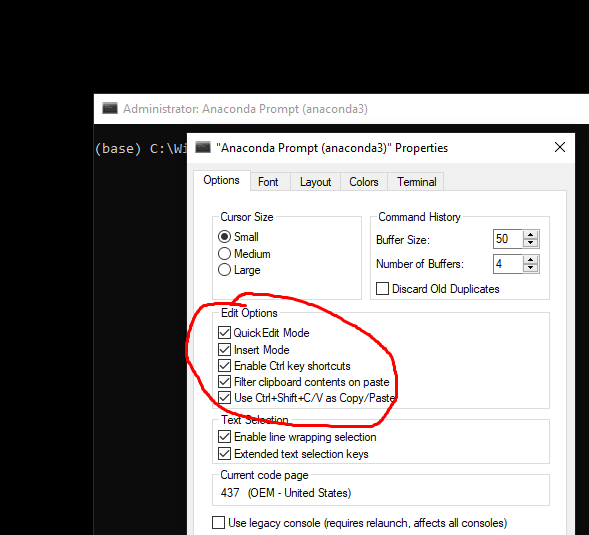This screenshot has height=535, width=589.
Task: Disable Enable Ctrl key shortcuts
Action: (224, 366)
